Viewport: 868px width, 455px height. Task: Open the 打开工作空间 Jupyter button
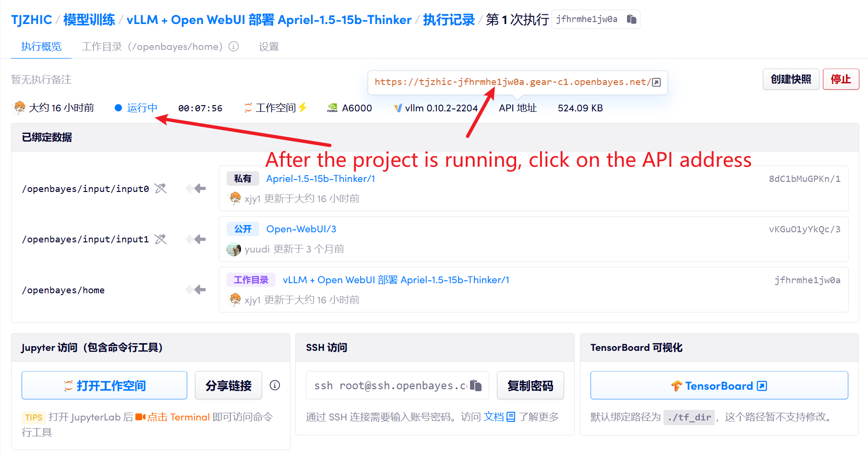tap(104, 385)
